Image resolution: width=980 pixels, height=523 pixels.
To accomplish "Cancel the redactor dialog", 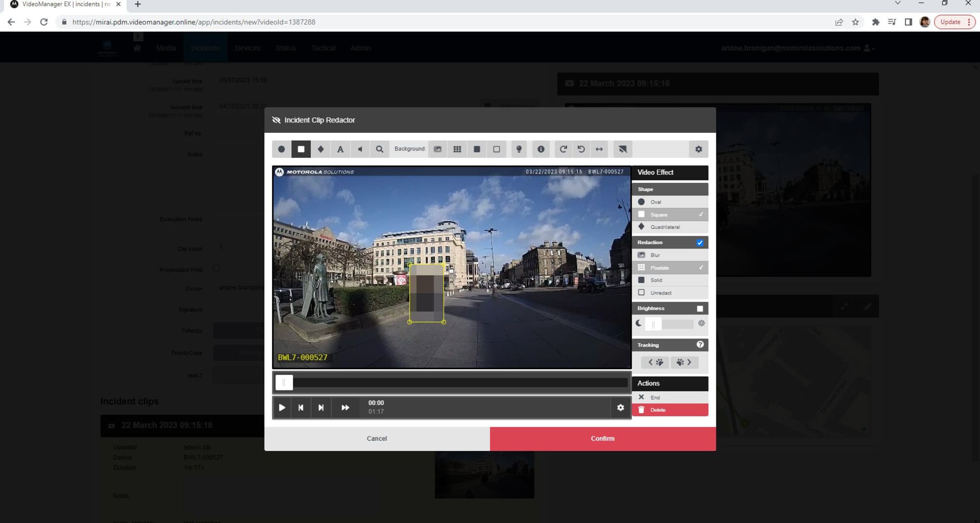I will (x=377, y=439).
